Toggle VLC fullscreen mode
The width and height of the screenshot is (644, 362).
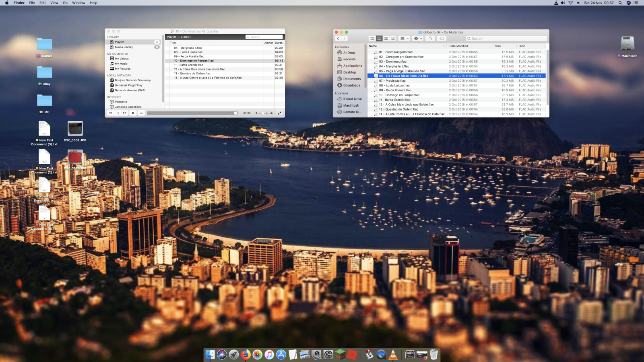click(x=279, y=113)
